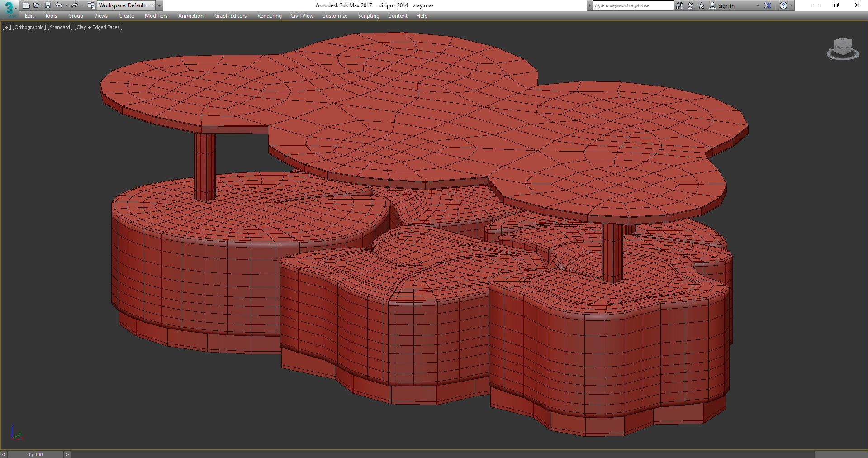Open Favorites star icon

[702, 5]
